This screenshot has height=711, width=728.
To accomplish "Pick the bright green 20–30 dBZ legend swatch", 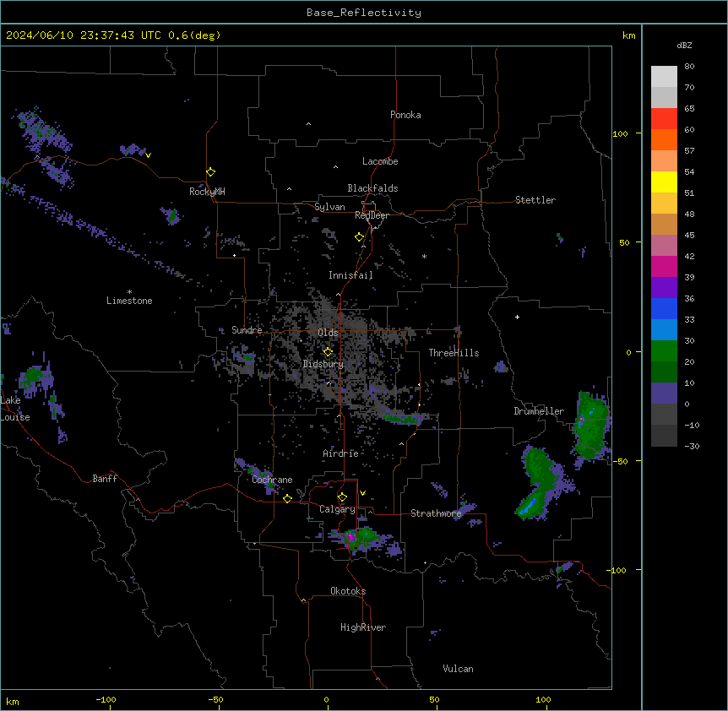I will (664, 351).
